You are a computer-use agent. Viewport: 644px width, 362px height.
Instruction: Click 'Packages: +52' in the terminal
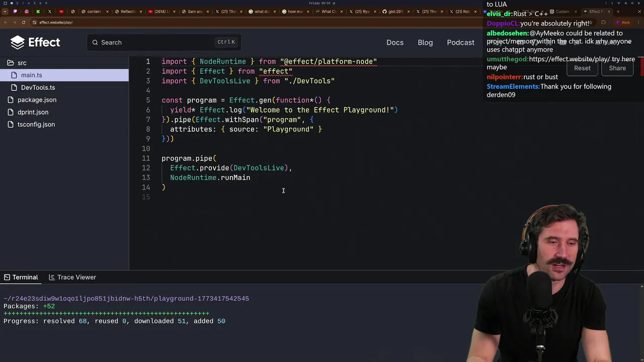click(29, 306)
